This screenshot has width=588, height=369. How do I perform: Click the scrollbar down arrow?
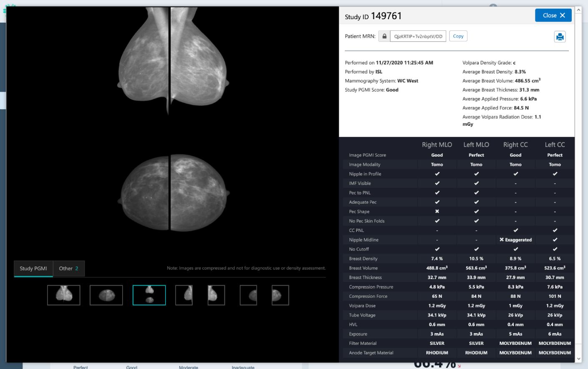point(578,359)
